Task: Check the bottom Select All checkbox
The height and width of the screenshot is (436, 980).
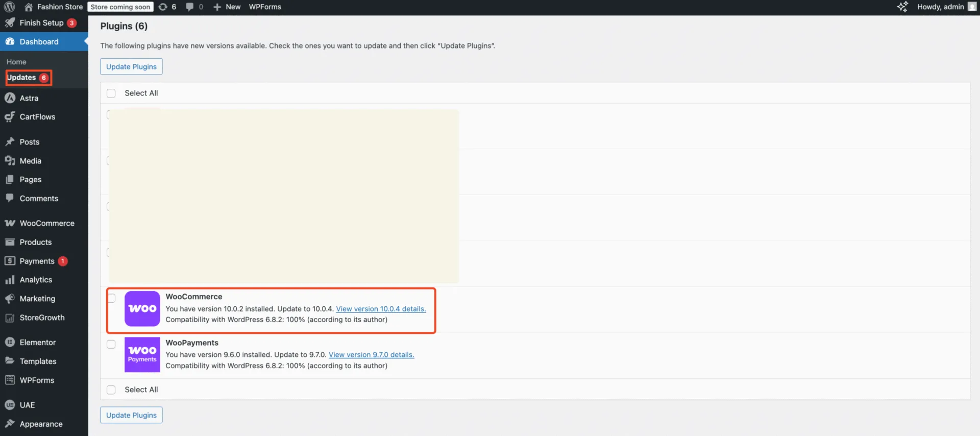Action: tap(111, 390)
